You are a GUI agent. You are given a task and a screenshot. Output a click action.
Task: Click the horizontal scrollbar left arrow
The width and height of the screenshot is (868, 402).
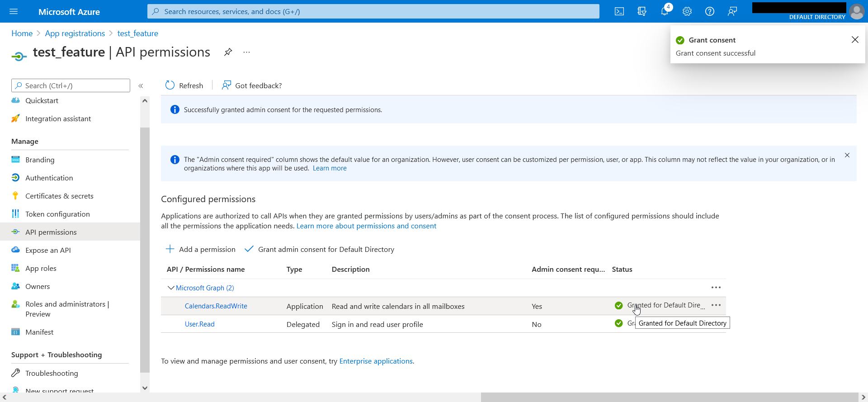4,397
